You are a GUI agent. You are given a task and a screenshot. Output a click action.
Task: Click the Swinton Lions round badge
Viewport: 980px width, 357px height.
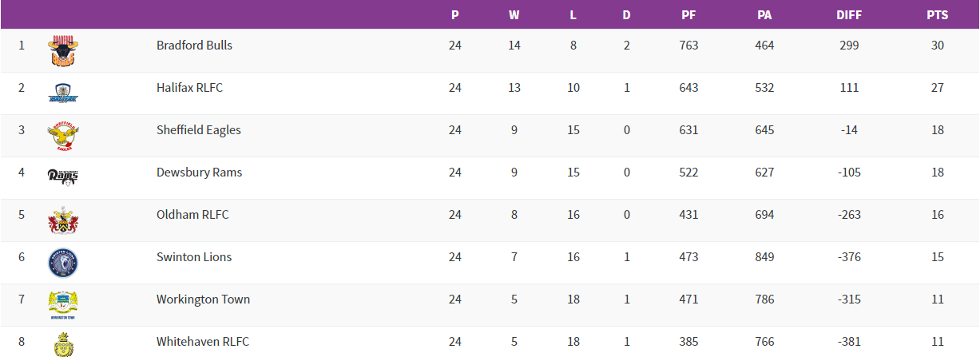(62, 262)
